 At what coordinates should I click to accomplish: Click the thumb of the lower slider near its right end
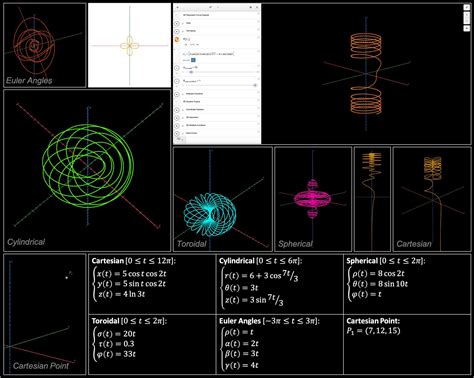255,86
